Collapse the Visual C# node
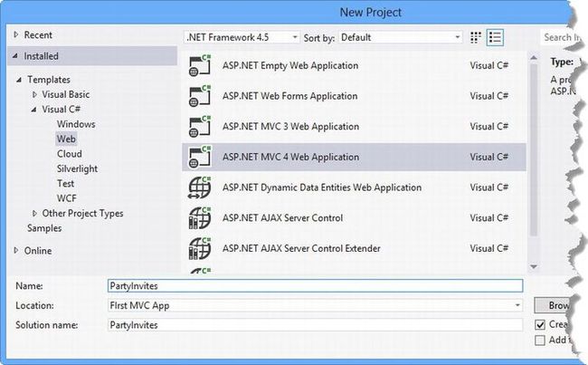Viewport: 588px width, 365px height. click(x=33, y=110)
